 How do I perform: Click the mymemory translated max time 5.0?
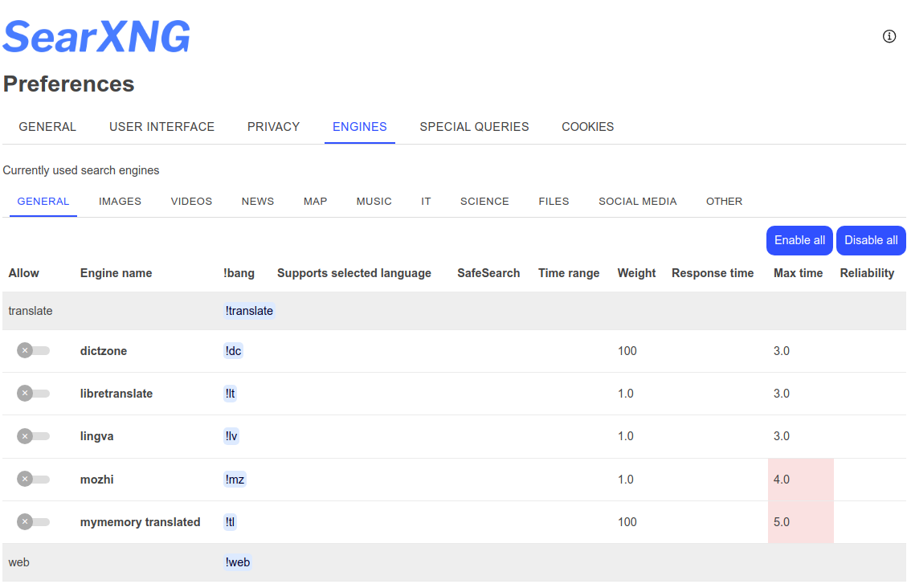click(782, 522)
